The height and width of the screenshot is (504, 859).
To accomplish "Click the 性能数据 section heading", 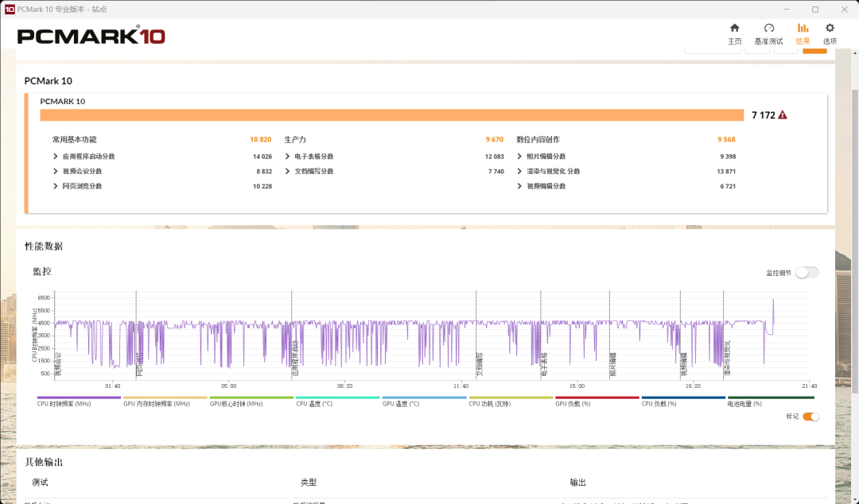I will 44,246.
